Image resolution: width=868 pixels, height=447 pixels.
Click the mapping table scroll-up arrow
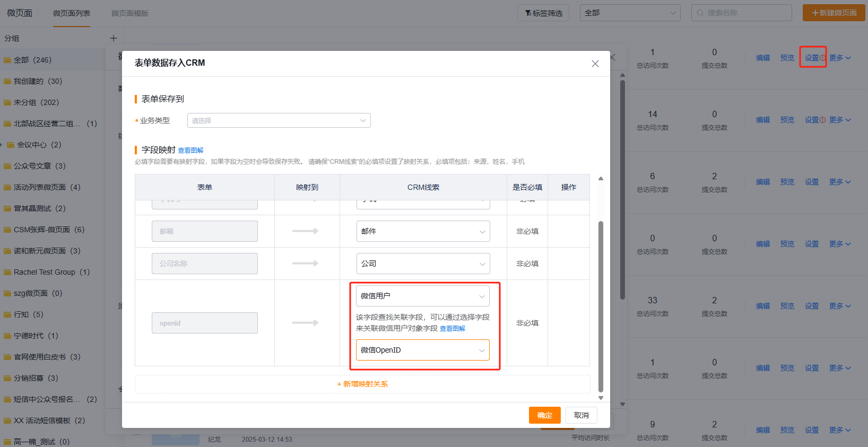(601, 179)
